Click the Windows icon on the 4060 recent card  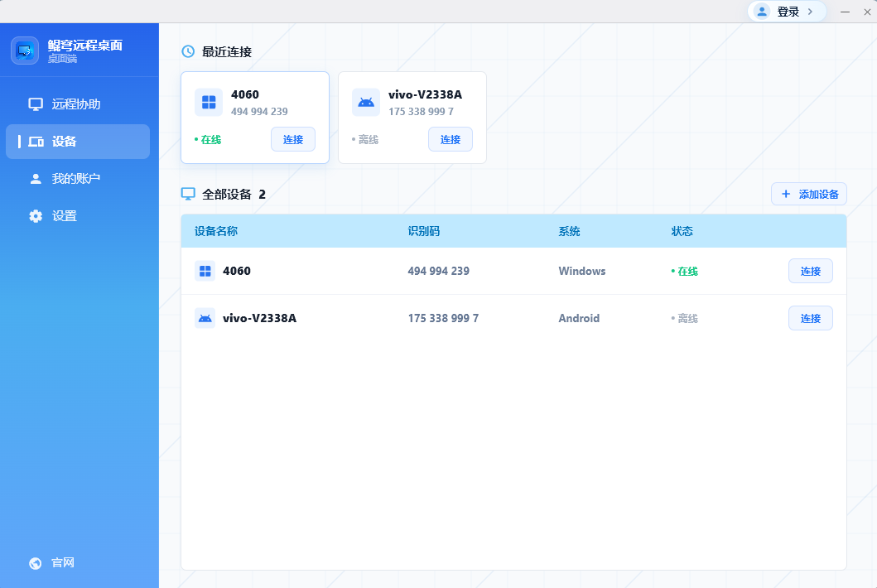209,103
